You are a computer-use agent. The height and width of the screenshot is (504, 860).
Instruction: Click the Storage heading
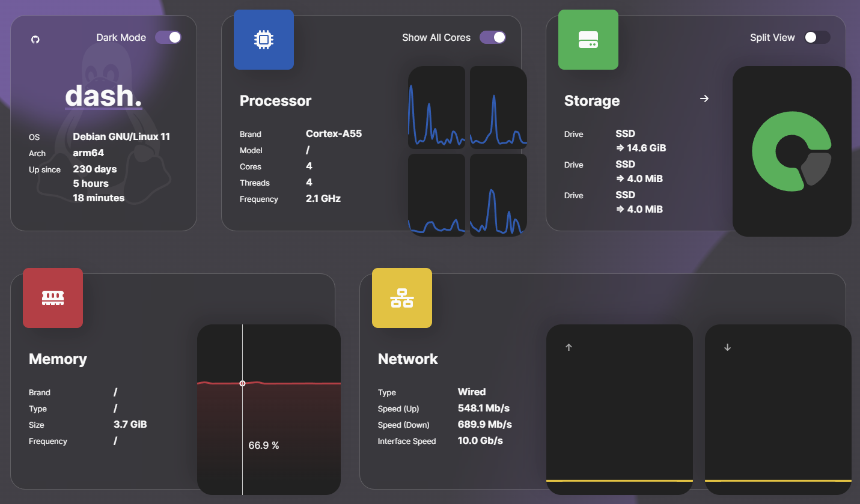[x=592, y=101]
